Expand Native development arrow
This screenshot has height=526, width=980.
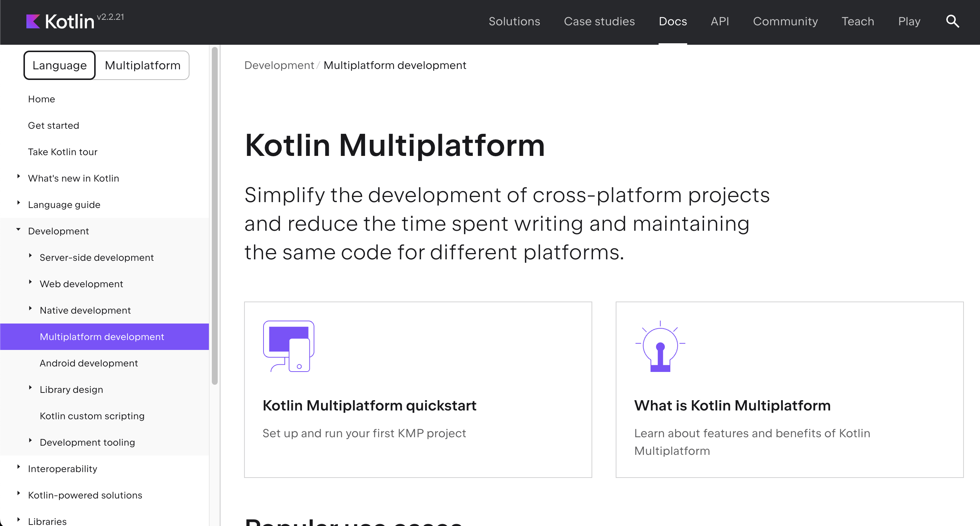click(x=30, y=308)
